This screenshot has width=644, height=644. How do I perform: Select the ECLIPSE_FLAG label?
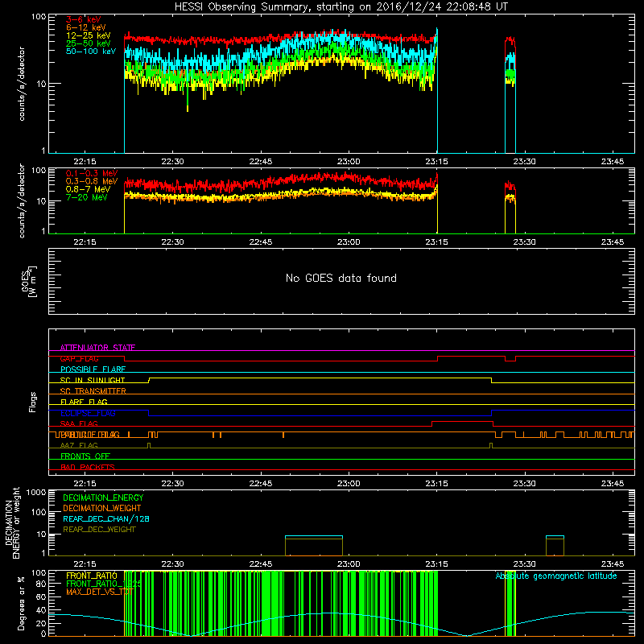pyautogui.click(x=88, y=413)
